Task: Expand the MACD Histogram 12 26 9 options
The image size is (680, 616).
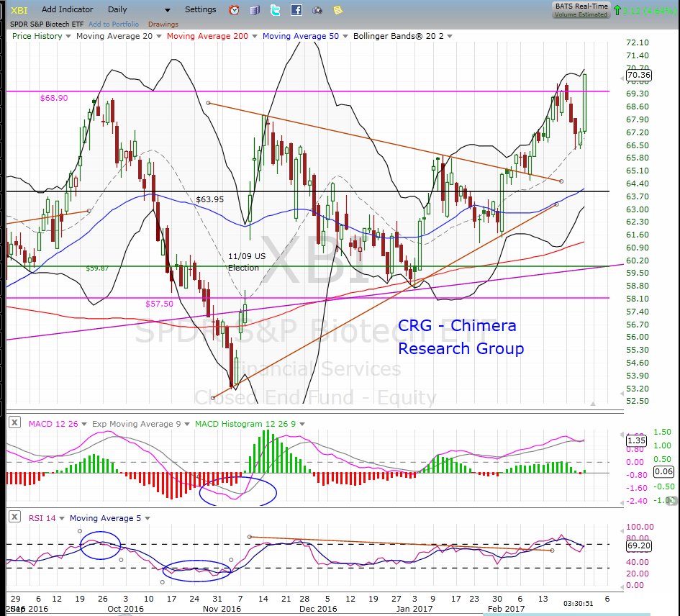Action: click(x=302, y=424)
